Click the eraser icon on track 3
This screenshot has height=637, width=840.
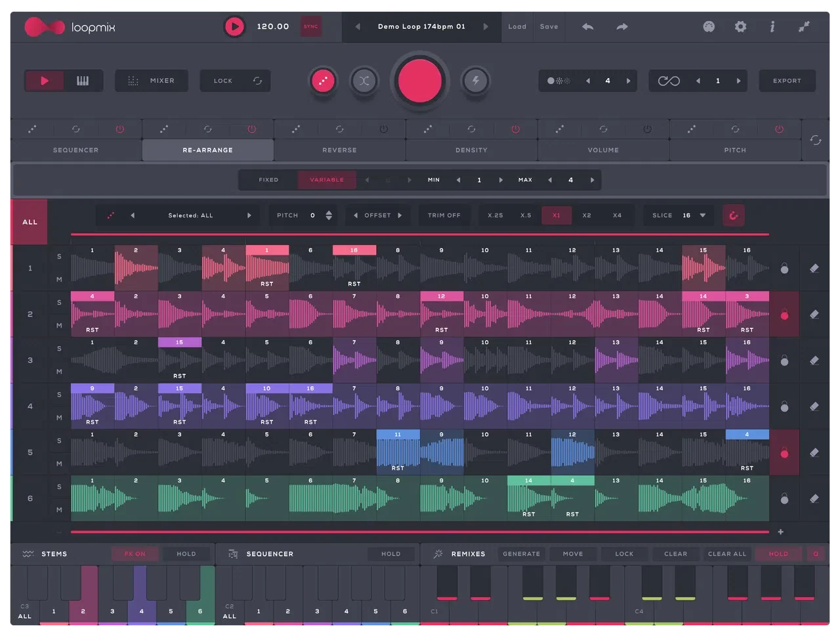[814, 360]
